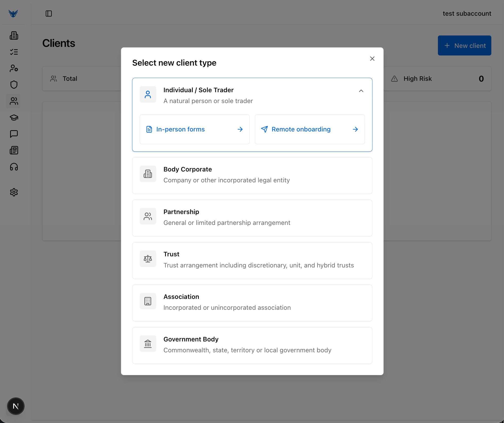504x423 pixels.
Task: Open the graduation cap training icon
Action: [x=14, y=118]
